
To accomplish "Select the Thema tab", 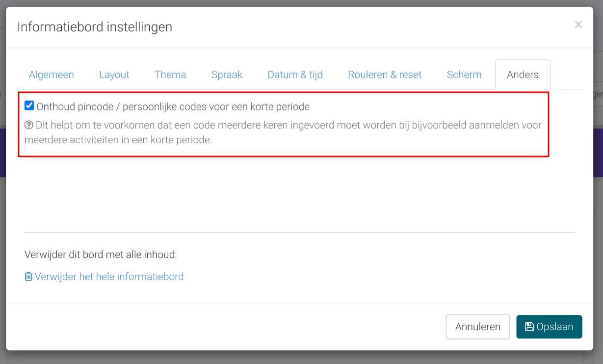I will coord(170,75).
